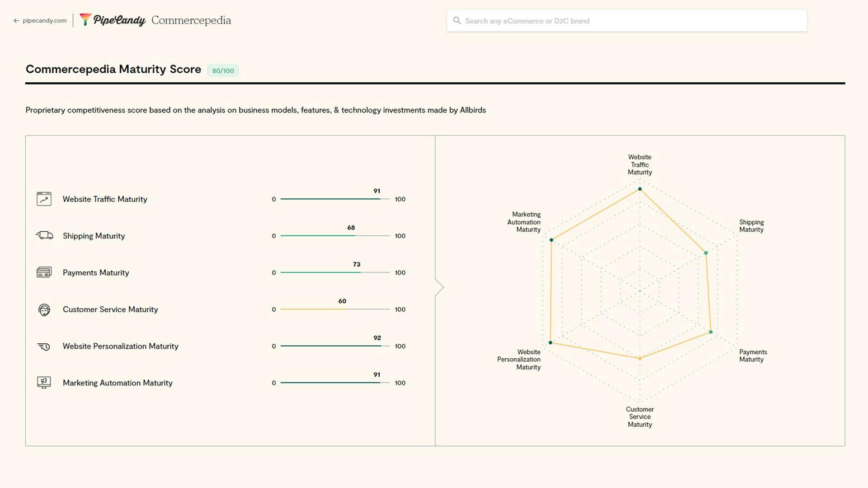Click the back arrow beside pipecandy.com
The width and height of the screenshot is (868, 488).
17,21
